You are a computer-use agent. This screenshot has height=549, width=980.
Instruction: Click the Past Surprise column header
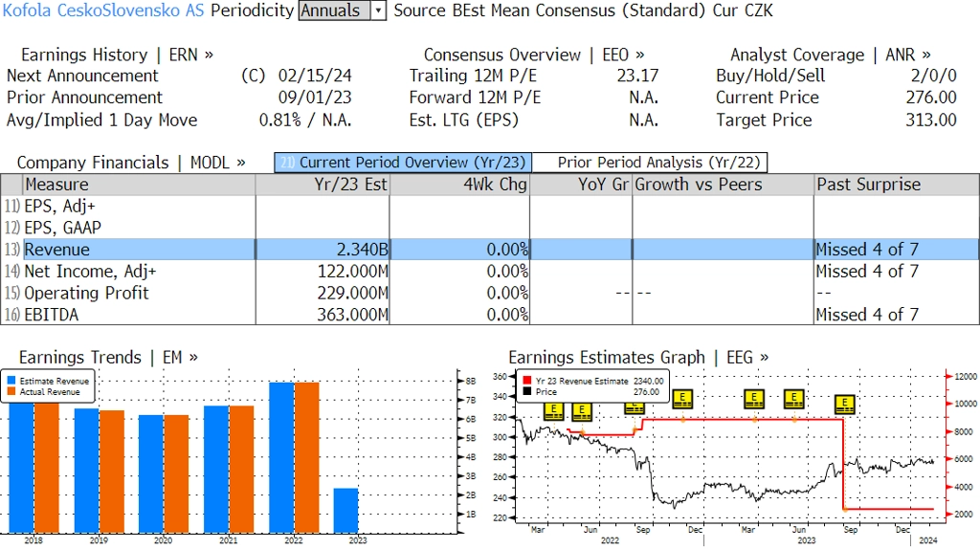(897, 185)
